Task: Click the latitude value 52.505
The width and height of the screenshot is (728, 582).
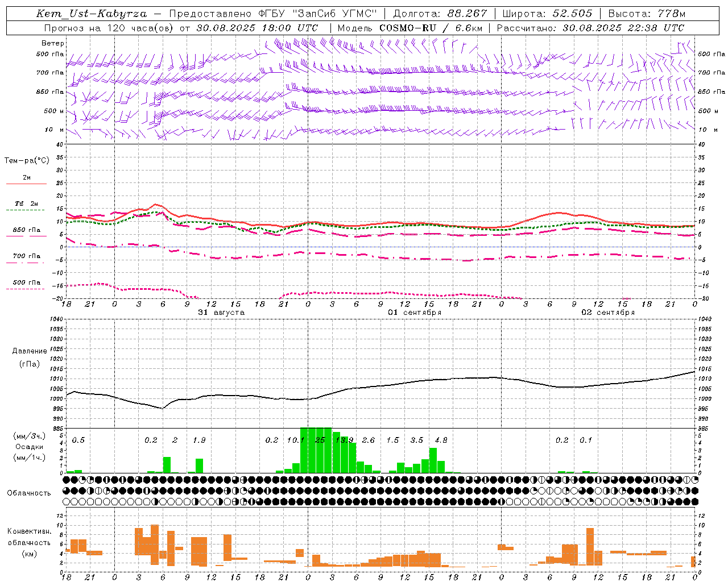Action: (572, 14)
